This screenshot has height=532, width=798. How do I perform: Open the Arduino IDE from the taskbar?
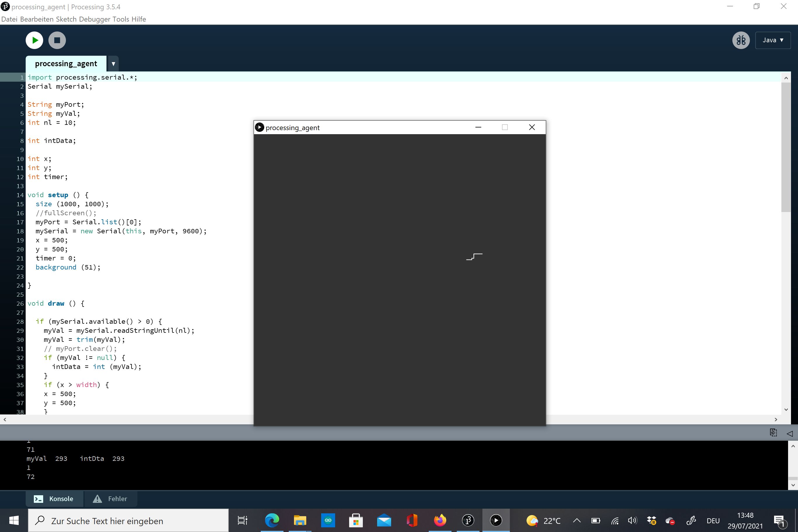click(x=328, y=520)
